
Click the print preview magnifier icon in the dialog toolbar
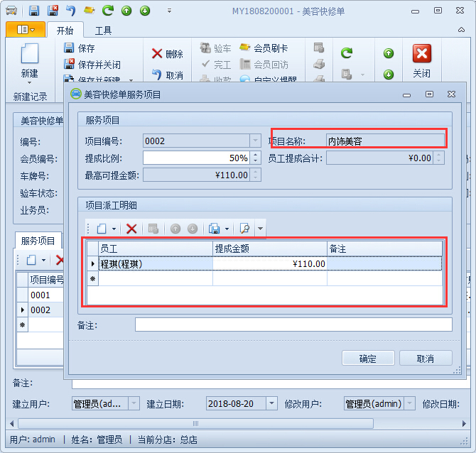point(244,229)
